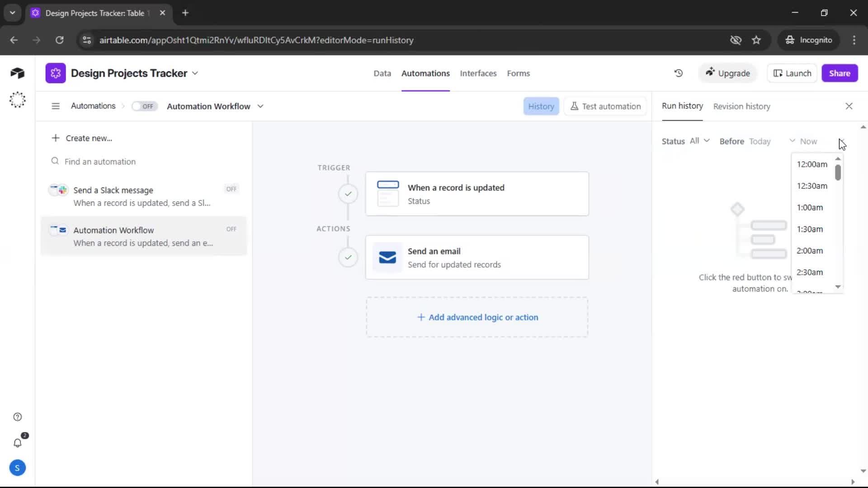The height and width of the screenshot is (488, 868).
Task: Click the trigger checkmark status circle
Action: point(348,194)
